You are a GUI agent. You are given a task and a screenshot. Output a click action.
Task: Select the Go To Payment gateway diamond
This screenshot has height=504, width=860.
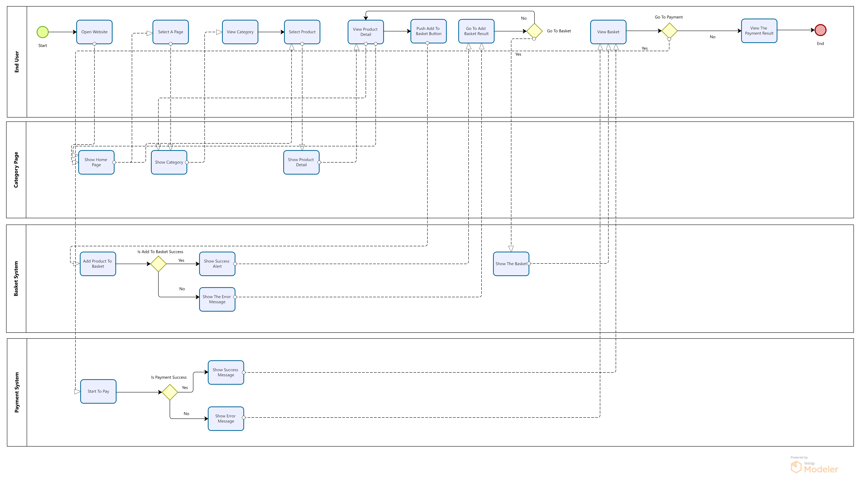tap(669, 31)
